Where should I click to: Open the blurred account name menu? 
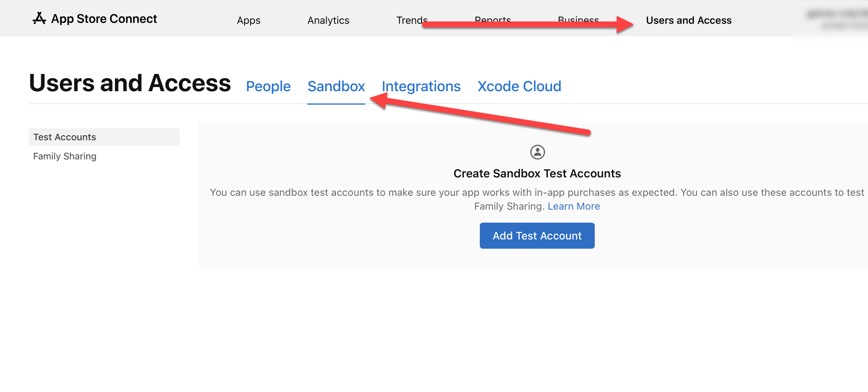837,19
